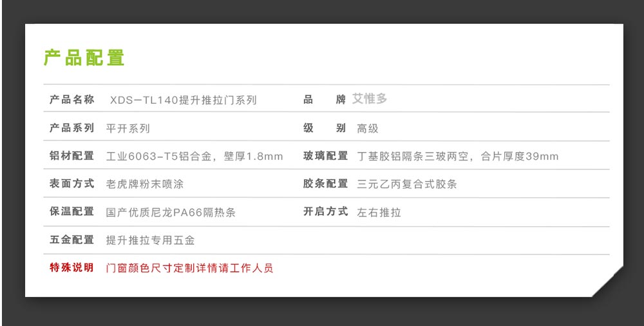
Task: Click the brand name 艾惟多
Action: (x=370, y=99)
